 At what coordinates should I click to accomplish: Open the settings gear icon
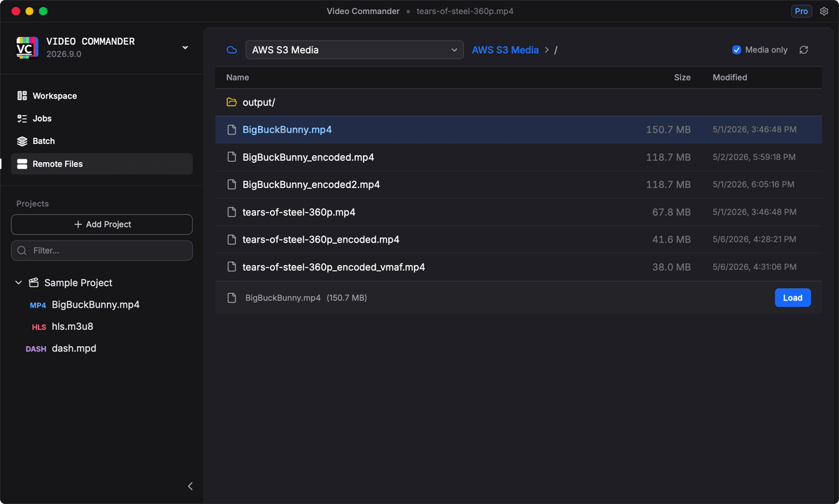824,11
